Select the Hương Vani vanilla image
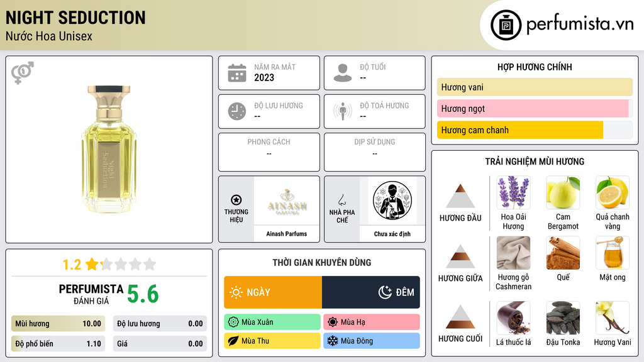The height and width of the screenshot is (362, 644). pyautogui.click(x=613, y=318)
